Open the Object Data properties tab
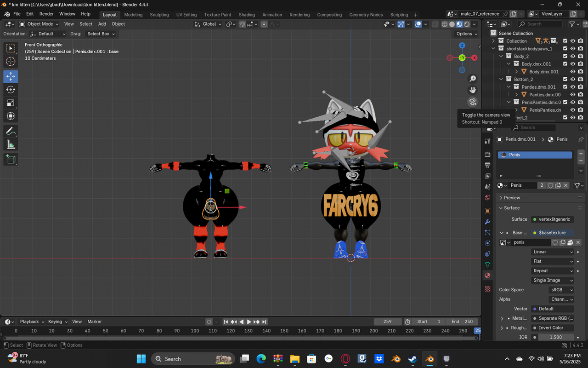Image resolution: width=588 pixels, height=368 pixels. coord(488,264)
